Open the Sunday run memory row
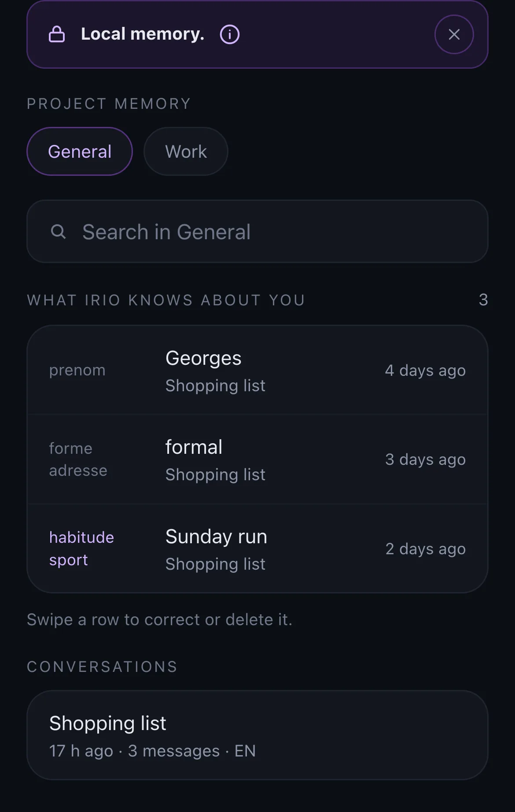The image size is (515, 812). click(x=257, y=549)
